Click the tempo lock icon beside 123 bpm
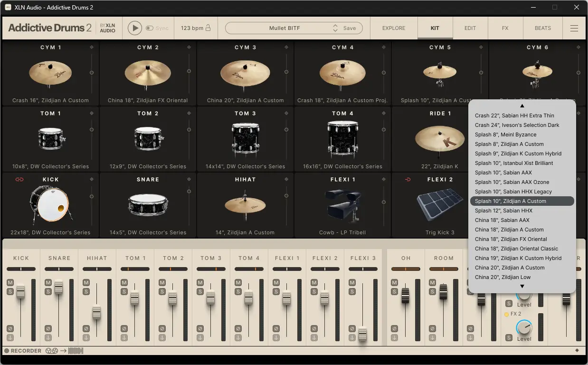Screen dimensions: 588x365 [x=208, y=28]
